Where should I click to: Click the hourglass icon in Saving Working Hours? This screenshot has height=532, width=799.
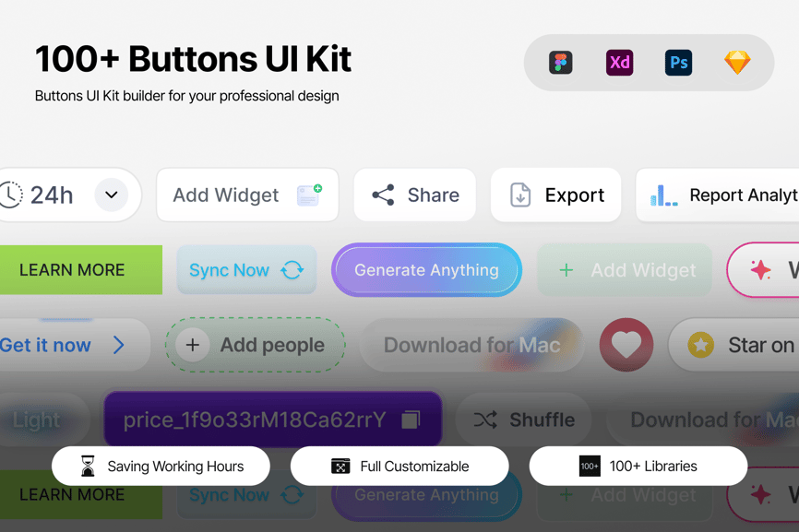click(x=88, y=467)
